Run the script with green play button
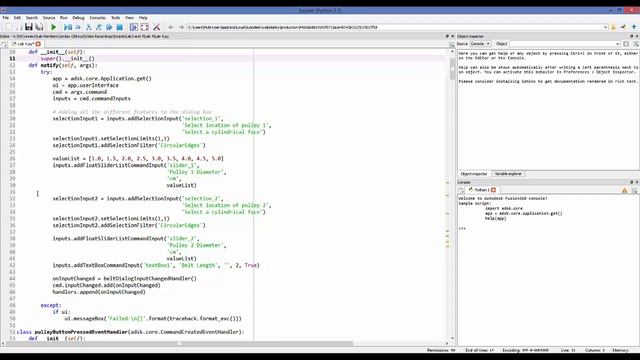640x360 pixels. pos(53,27)
